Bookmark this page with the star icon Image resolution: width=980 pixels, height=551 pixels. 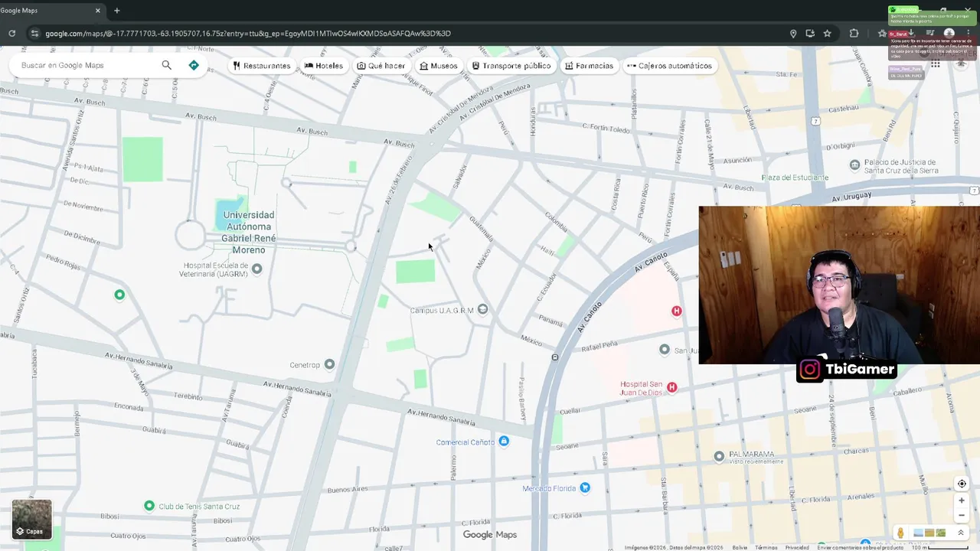click(x=828, y=34)
